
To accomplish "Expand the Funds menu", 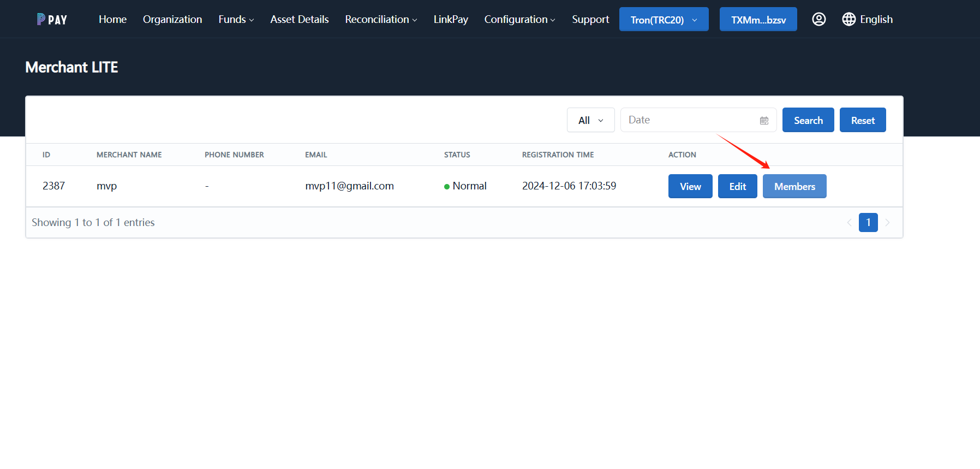I will pos(236,19).
